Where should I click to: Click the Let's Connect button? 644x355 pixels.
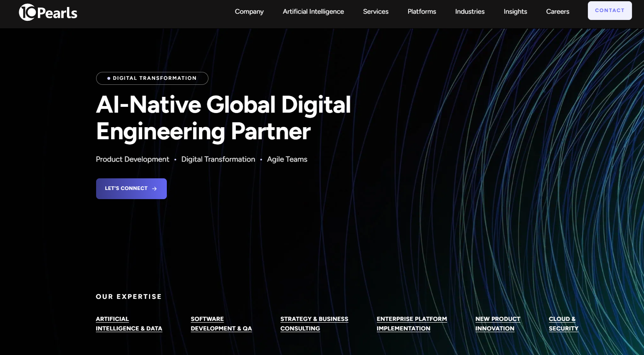[x=131, y=189]
